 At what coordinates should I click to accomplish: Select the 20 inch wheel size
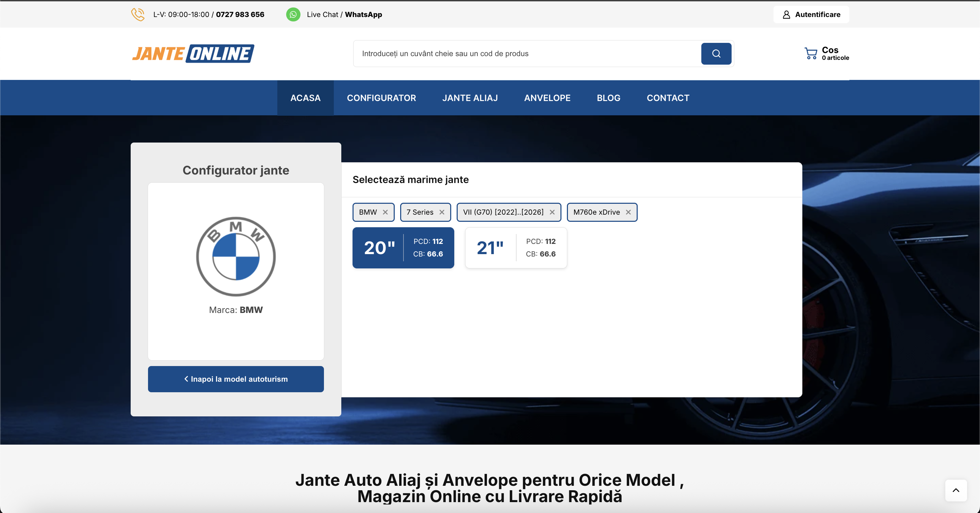click(403, 248)
